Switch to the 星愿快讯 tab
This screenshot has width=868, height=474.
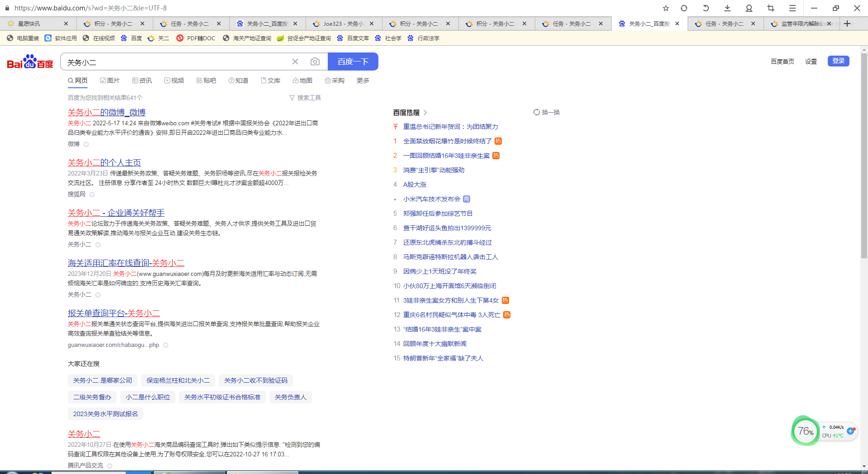pyautogui.click(x=38, y=24)
